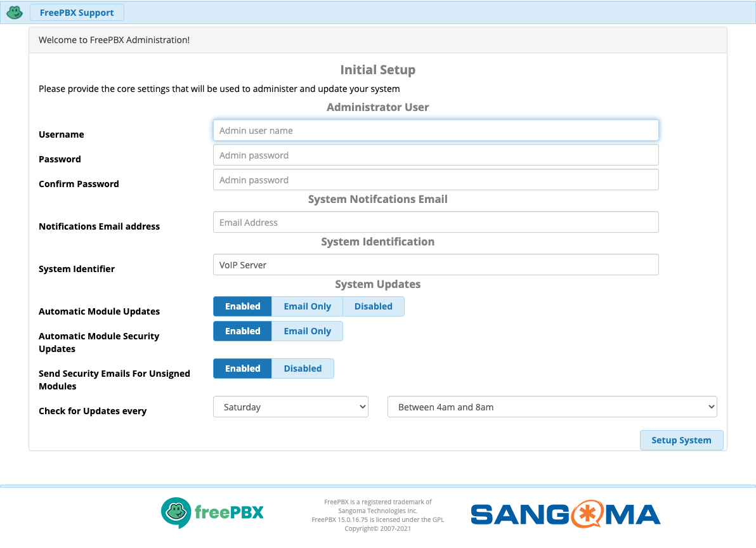Select the Confirm Password field
The image size is (756, 548).
[x=436, y=179]
